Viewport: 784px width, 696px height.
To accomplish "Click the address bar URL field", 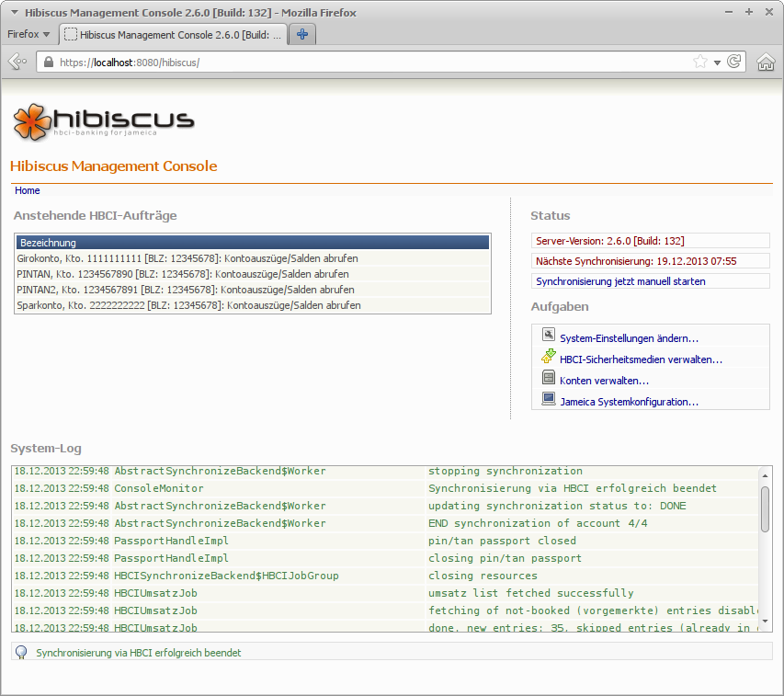I will [x=370, y=62].
